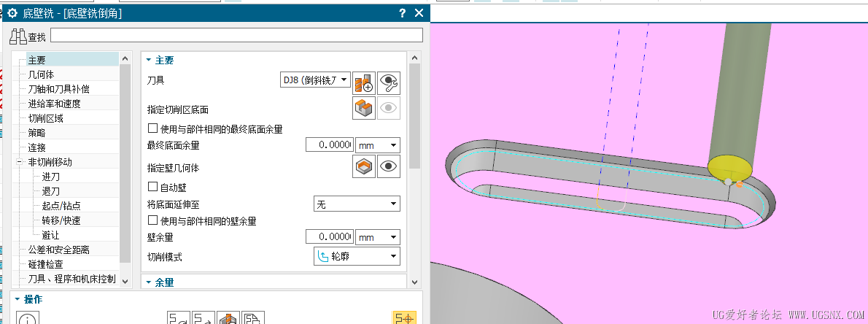The image size is (868, 324).
Task: Select 公差和安全距离 in the tree
Action: (58, 250)
